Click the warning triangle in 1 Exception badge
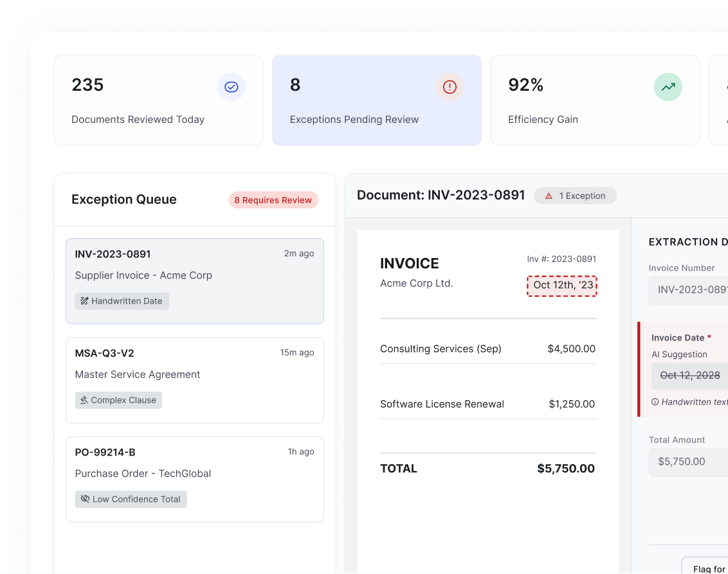 click(x=549, y=196)
